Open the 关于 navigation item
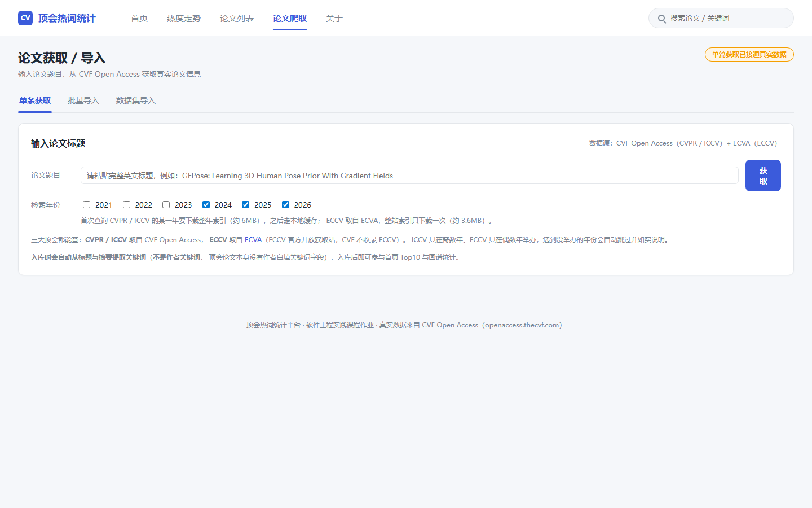Image resolution: width=812 pixels, height=508 pixels. click(334, 18)
